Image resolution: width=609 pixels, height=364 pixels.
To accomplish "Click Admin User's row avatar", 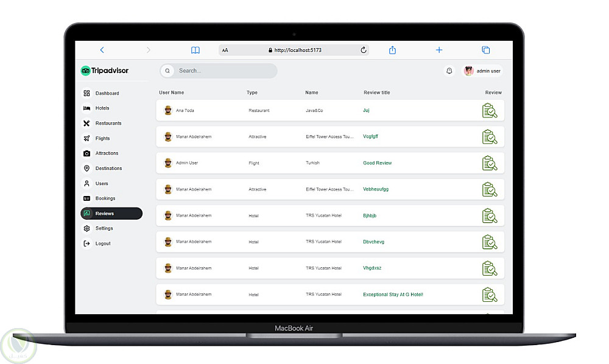I will 168,163.
